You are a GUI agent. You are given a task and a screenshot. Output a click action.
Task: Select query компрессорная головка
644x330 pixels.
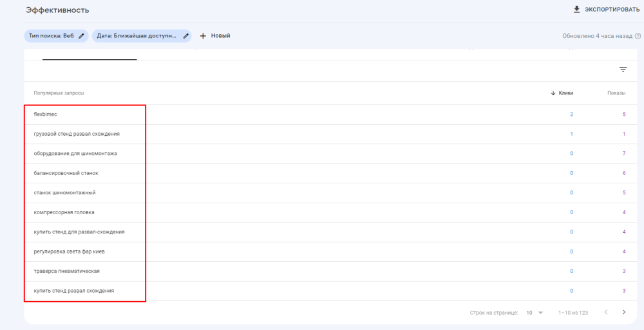(64, 212)
